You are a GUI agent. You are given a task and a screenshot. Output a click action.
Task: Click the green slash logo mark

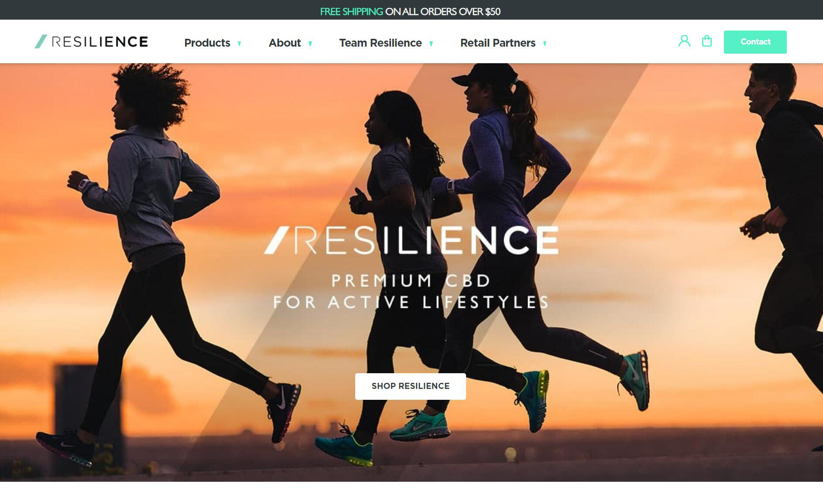pyautogui.click(x=41, y=41)
